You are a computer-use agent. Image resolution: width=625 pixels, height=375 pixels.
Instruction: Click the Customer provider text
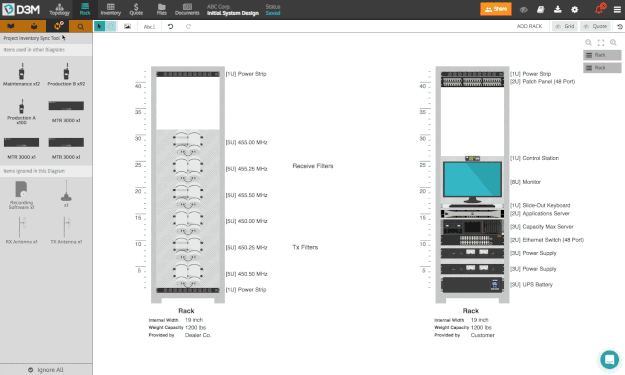(482, 335)
